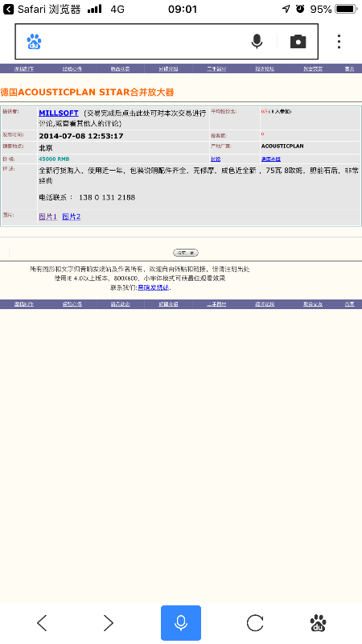Tap the location arrow status icon

point(286,9)
